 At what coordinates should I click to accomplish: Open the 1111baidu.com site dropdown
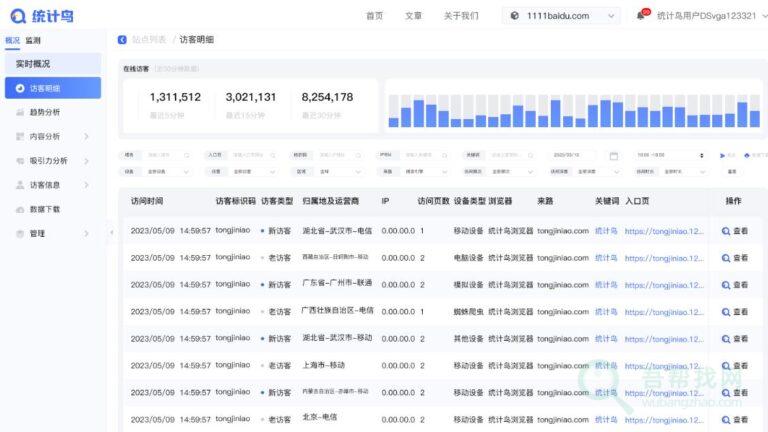(564, 16)
